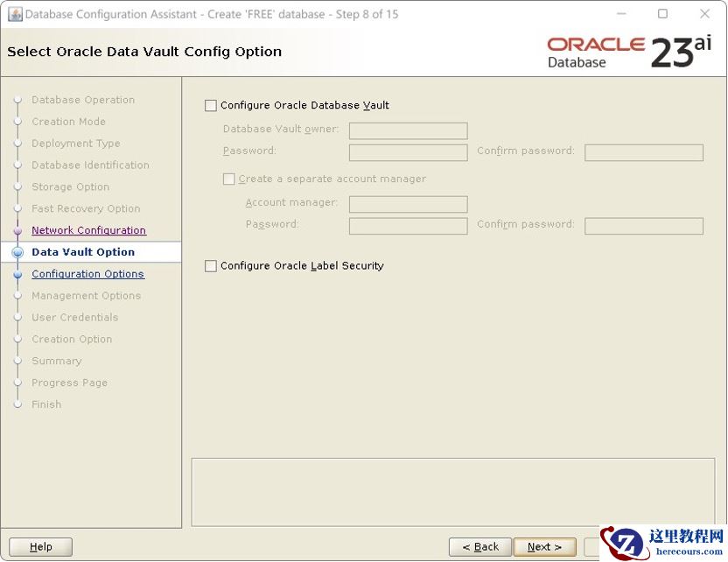
Task: Tick the Configure Oracle Database Vault checkbox
Action: [211, 105]
